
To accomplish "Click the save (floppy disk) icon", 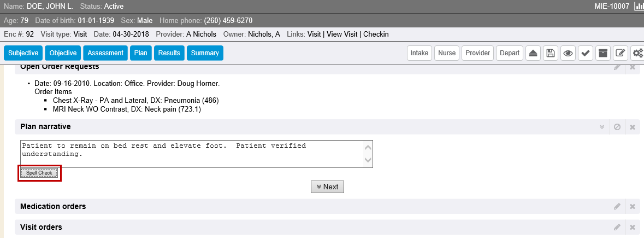I will pyautogui.click(x=551, y=53).
